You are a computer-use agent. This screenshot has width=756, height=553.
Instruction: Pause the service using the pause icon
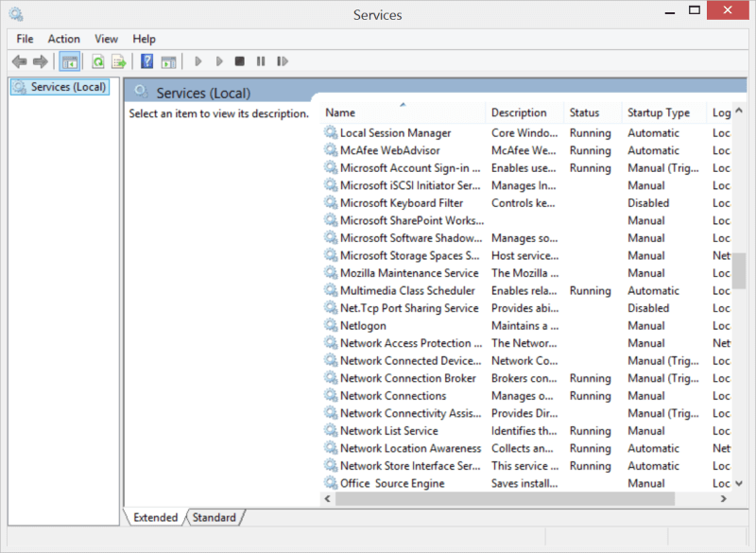click(x=260, y=60)
